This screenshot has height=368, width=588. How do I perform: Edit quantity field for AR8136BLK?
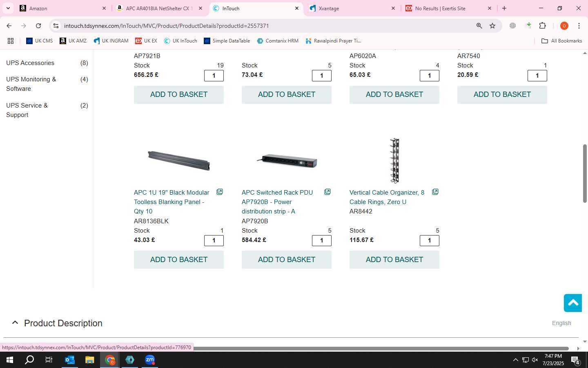214,240
